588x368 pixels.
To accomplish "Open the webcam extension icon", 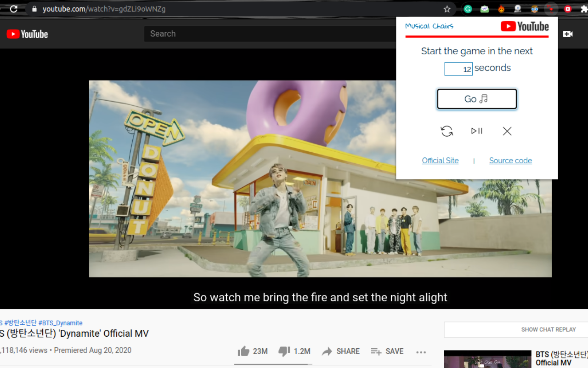I will point(517,8).
